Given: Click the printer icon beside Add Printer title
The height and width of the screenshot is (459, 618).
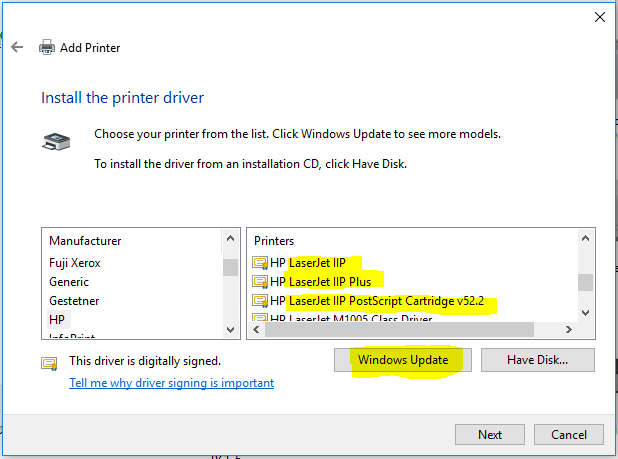Looking at the screenshot, I should [46, 47].
